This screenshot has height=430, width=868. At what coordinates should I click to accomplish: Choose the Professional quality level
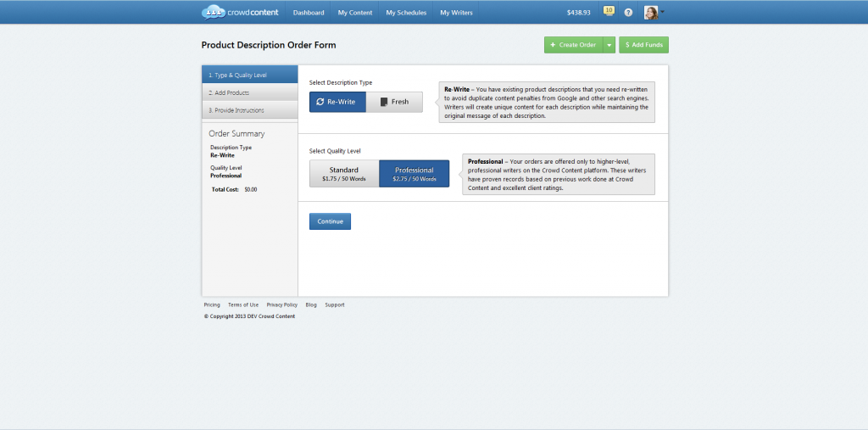[414, 174]
